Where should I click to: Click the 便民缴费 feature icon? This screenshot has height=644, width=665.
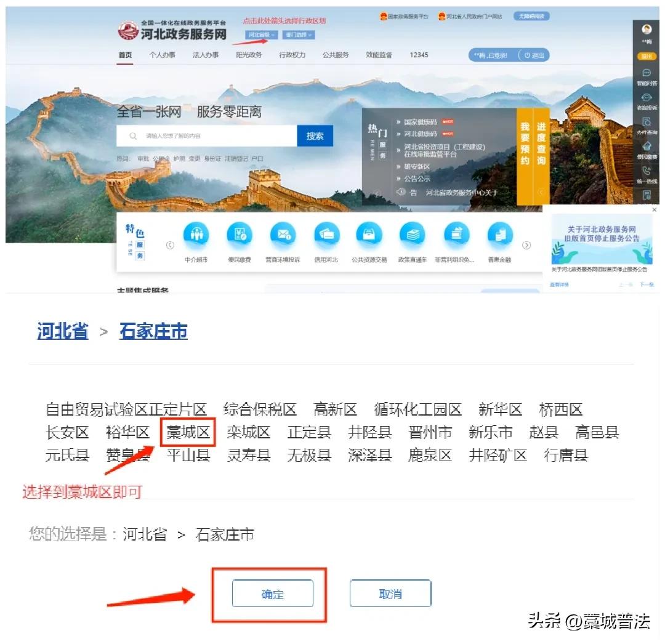(x=240, y=235)
